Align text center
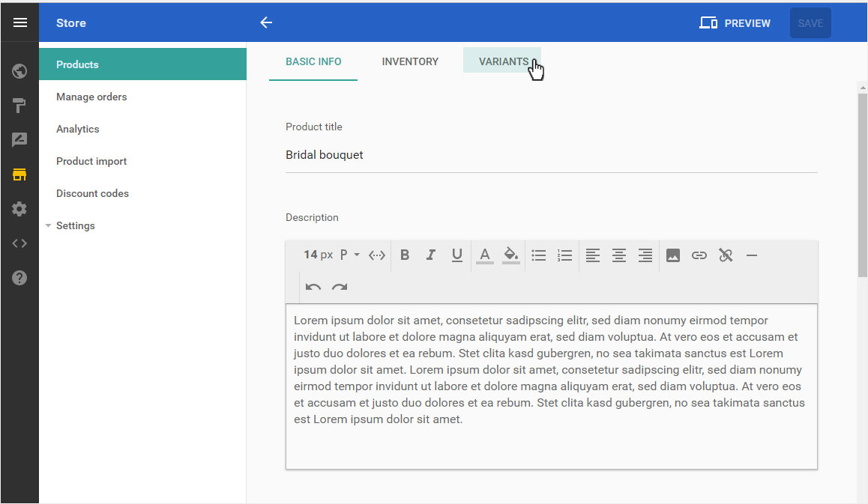This screenshot has width=868, height=504. point(619,255)
